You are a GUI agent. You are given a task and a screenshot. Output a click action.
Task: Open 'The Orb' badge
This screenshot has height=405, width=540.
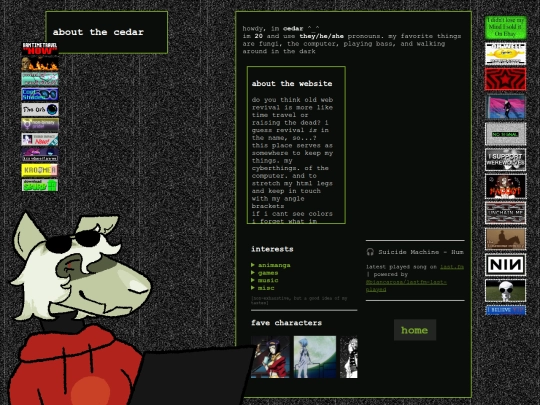click(40, 109)
